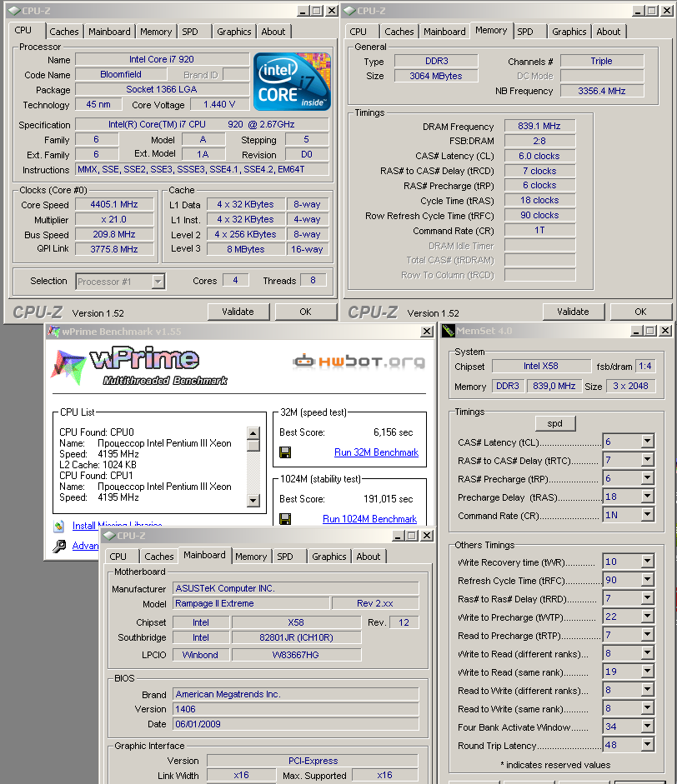Run the 32M Benchmark link
The height and width of the screenshot is (784, 677).
point(376,452)
